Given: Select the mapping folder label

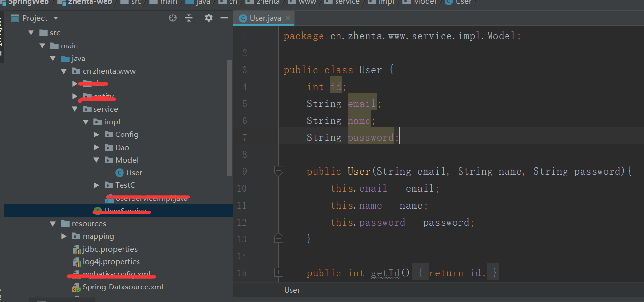Looking at the screenshot, I should 98,236.
